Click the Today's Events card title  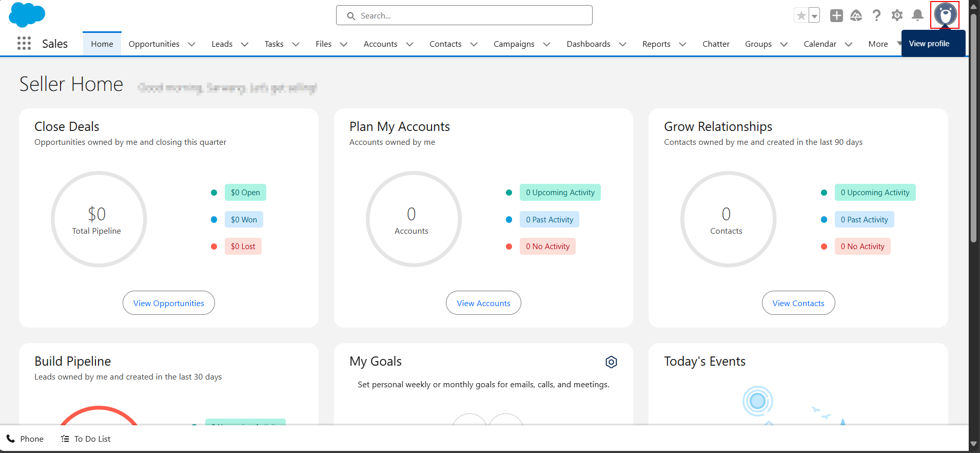click(x=704, y=362)
